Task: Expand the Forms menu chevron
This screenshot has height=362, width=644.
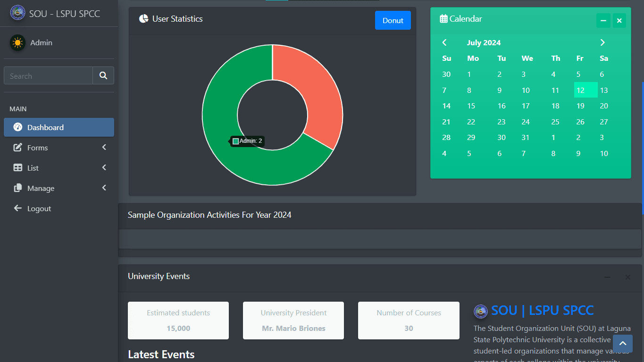Action: pos(104,148)
